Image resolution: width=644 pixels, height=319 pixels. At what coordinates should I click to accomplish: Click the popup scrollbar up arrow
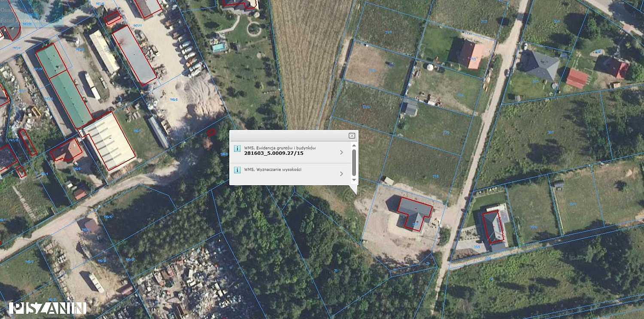354,146
